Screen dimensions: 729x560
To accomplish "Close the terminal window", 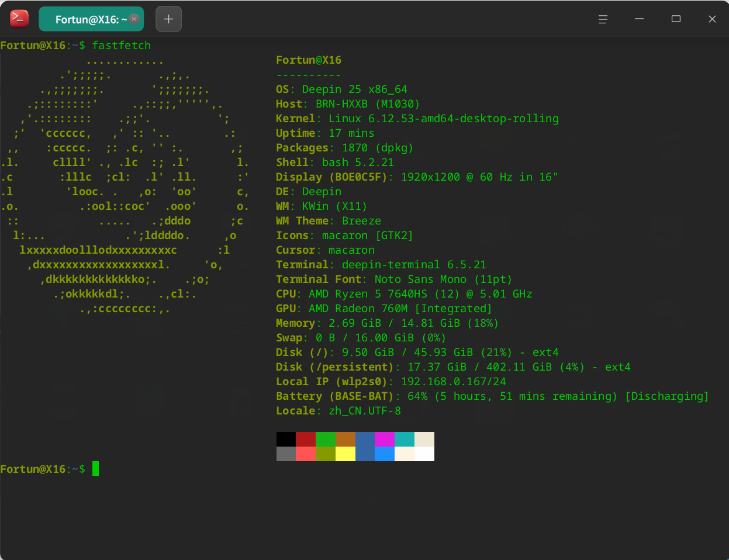I will point(712,19).
